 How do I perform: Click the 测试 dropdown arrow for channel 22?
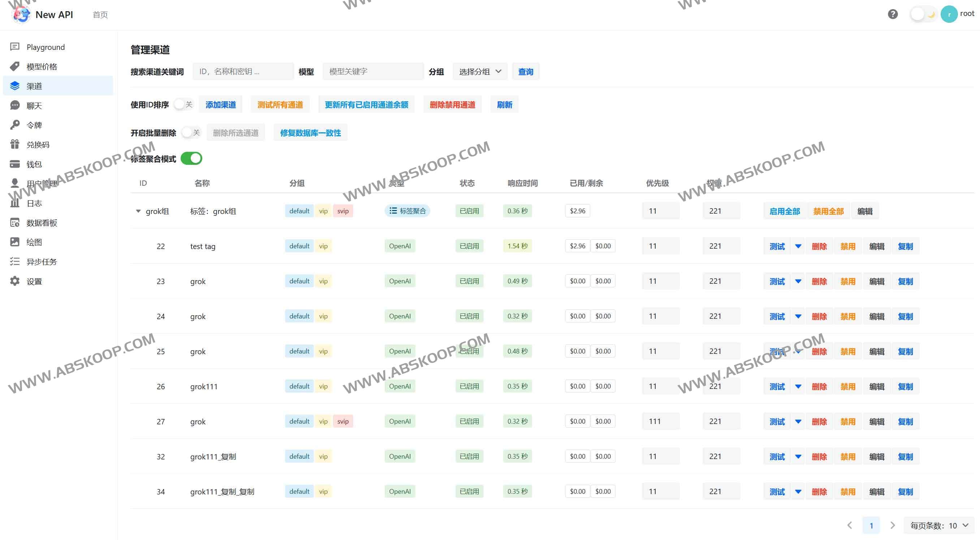798,246
